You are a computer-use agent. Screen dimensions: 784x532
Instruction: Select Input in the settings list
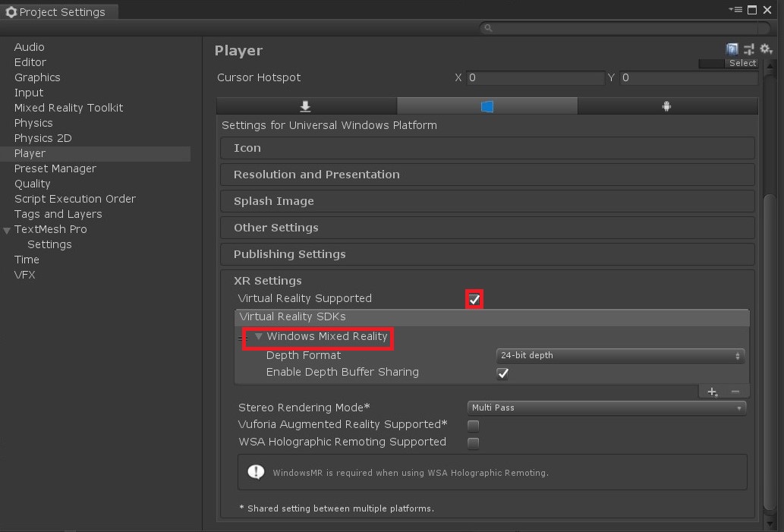(x=29, y=93)
